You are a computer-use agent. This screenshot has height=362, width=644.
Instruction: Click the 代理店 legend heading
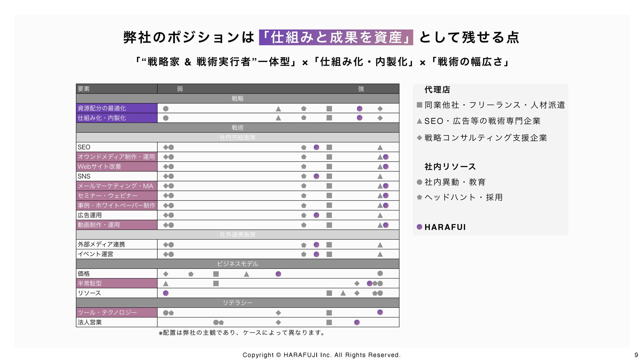coord(437,89)
